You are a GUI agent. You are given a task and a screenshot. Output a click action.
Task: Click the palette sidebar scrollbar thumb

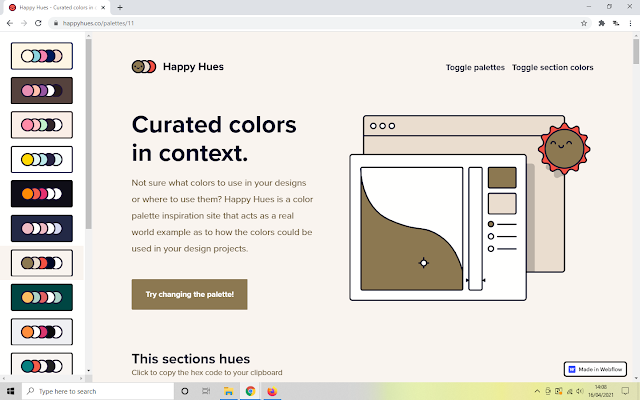tap(89, 134)
